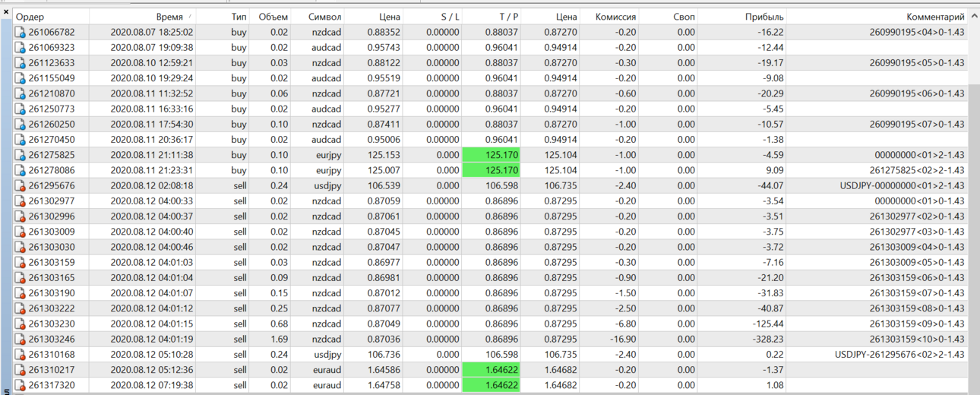This screenshot has width=980, height=395.
Task: Click time 2020.08.07 18:25:02
Action: click(151, 32)
